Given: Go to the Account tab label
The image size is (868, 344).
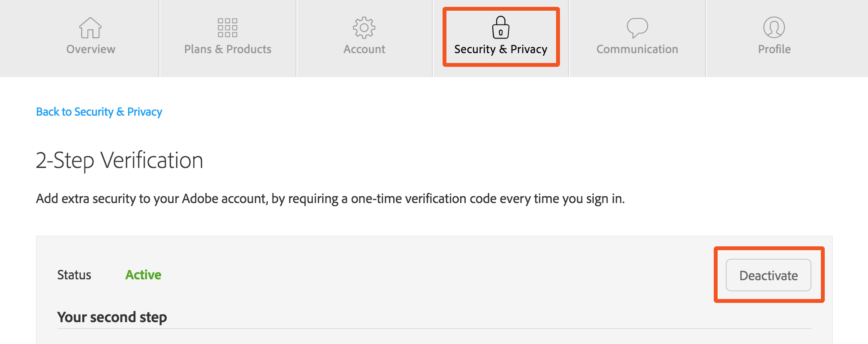Looking at the screenshot, I should tap(365, 49).
